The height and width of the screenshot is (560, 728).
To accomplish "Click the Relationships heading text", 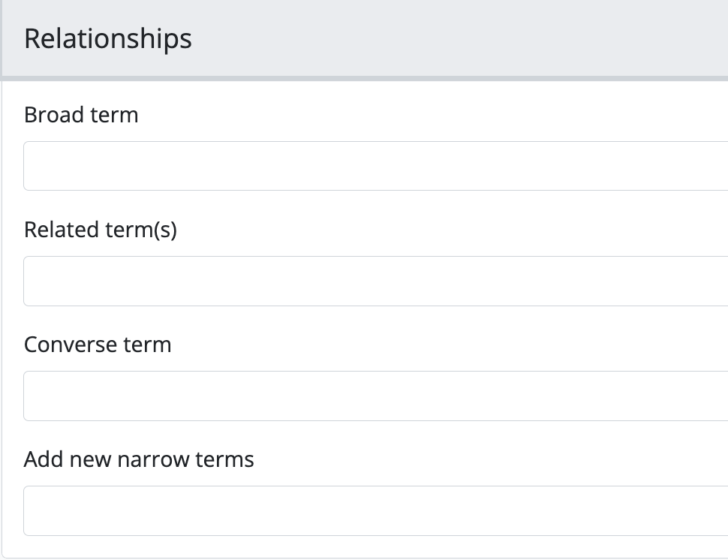I will click(x=108, y=38).
